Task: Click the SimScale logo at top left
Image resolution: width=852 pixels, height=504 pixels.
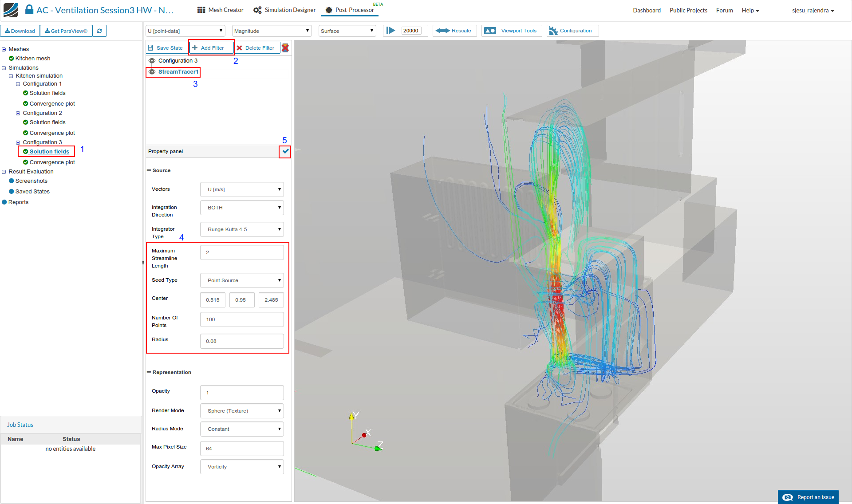Action: [x=11, y=10]
